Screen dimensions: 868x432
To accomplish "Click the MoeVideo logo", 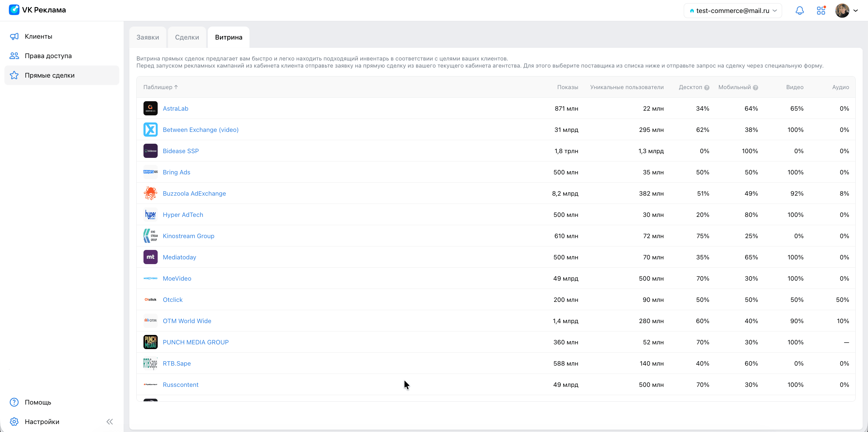I will coord(150,278).
